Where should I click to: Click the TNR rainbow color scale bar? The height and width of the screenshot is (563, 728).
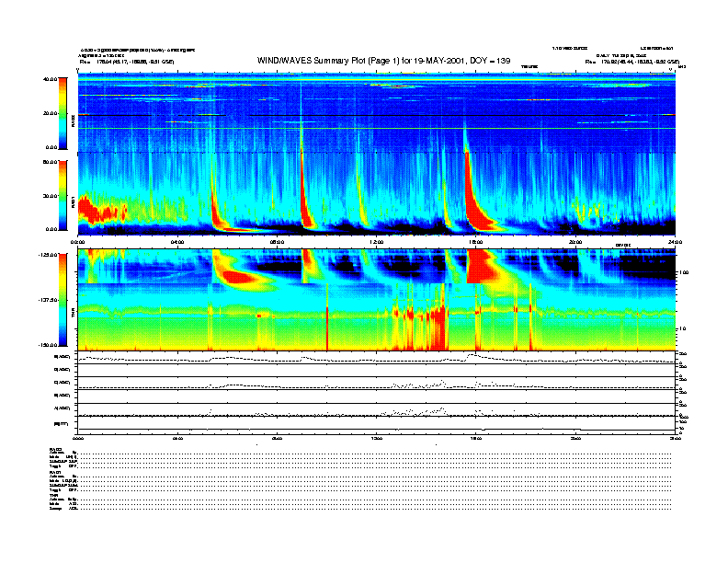pos(63,300)
